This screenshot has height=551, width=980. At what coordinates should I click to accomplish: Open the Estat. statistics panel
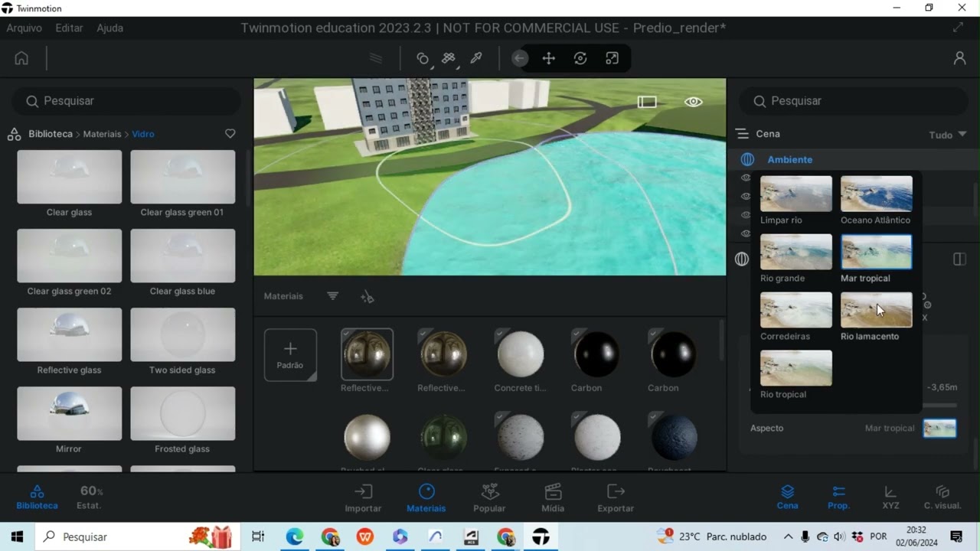pyautogui.click(x=91, y=498)
